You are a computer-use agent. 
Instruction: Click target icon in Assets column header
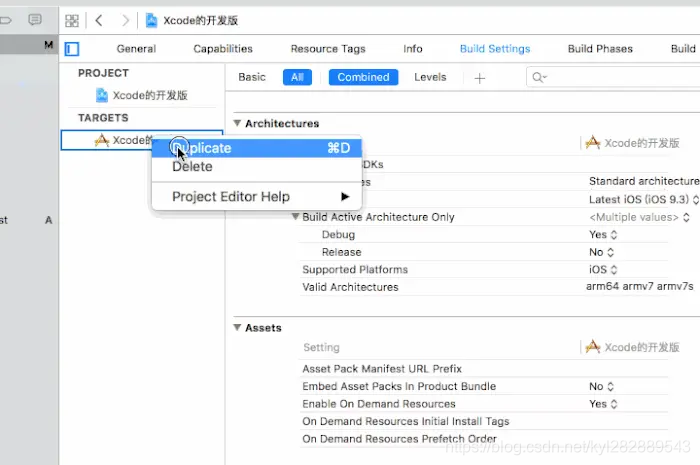click(x=592, y=347)
